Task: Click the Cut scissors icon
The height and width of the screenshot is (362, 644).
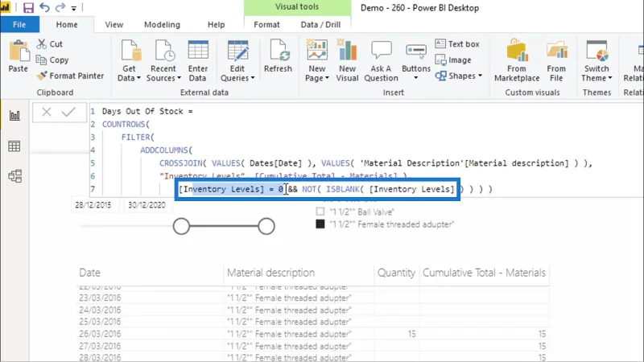Action: pos(42,44)
